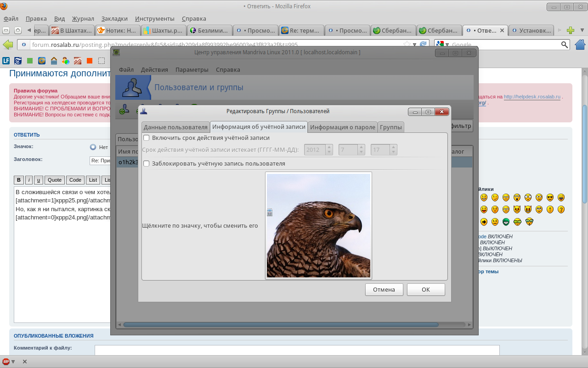Click the LF bookmark icon

pyautogui.click(x=6, y=61)
